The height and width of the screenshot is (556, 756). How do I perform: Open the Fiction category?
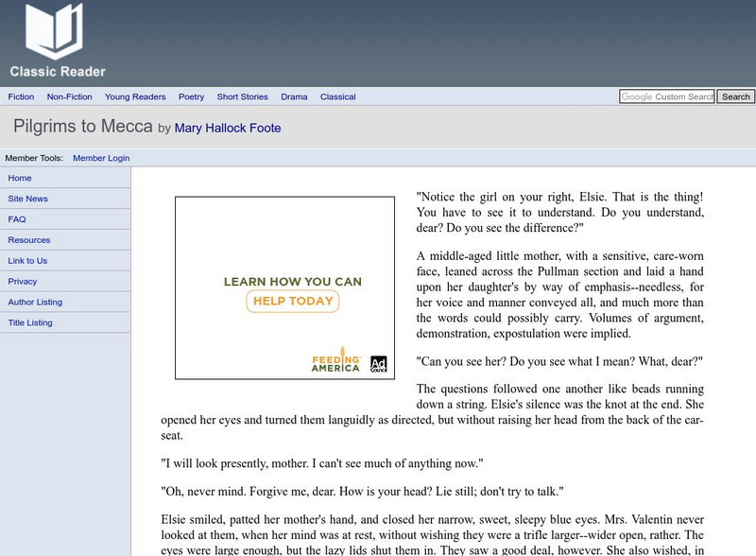point(21,96)
